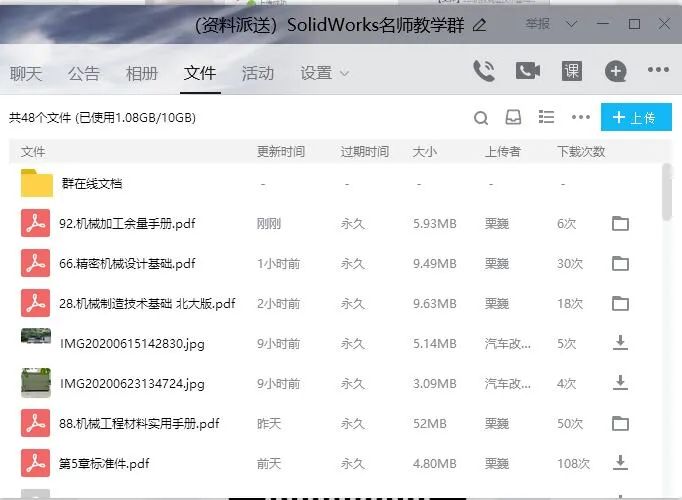Image resolution: width=682 pixels, height=500 pixels.
Task: Click PDF icon of 第5章标准件
Action: pos(35,463)
